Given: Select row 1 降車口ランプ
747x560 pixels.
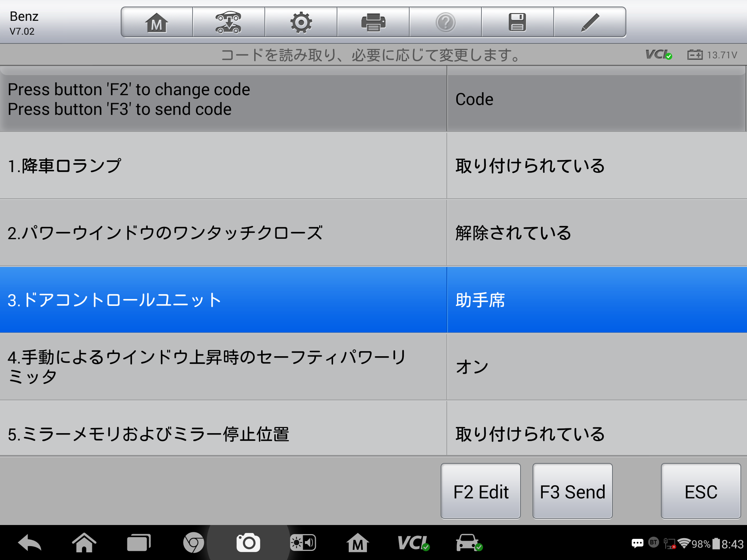Looking at the screenshot, I should point(223,166).
